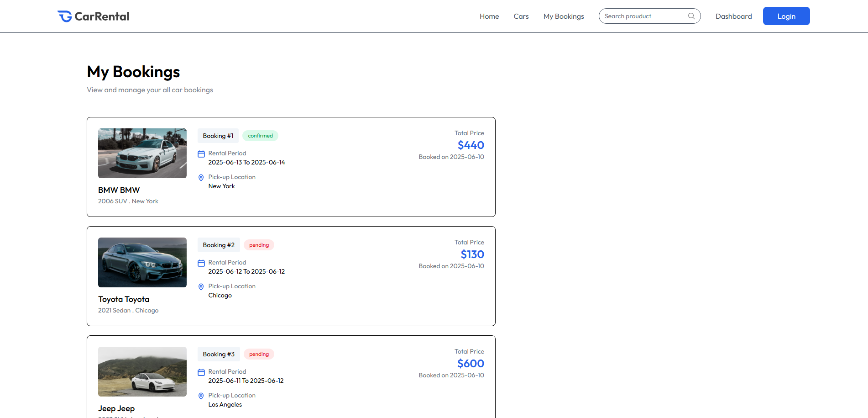Click the search magnifier icon
Image resolution: width=868 pixels, height=418 pixels.
(691, 16)
